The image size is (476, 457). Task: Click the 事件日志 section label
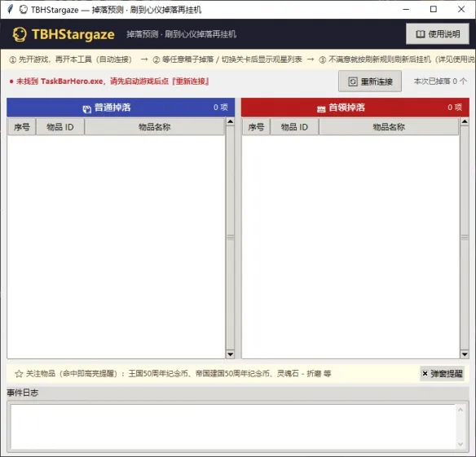tap(23, 393)
